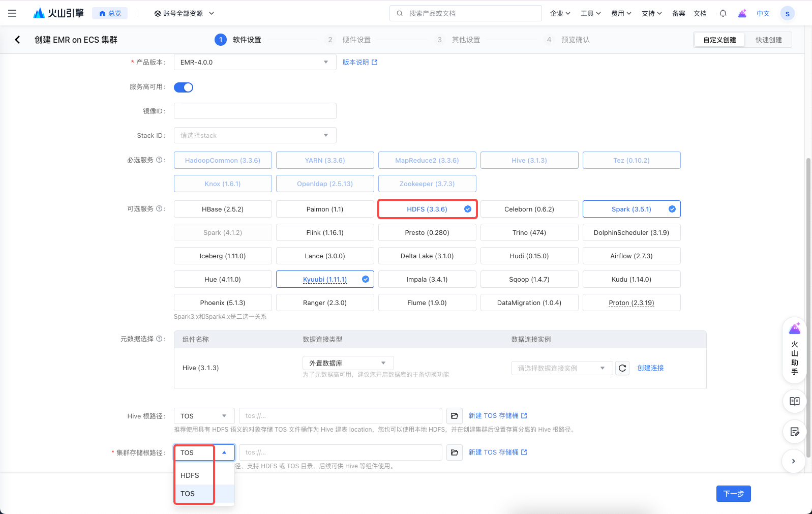
Task: Click the 下一步 button
Action: coord(734,494)
